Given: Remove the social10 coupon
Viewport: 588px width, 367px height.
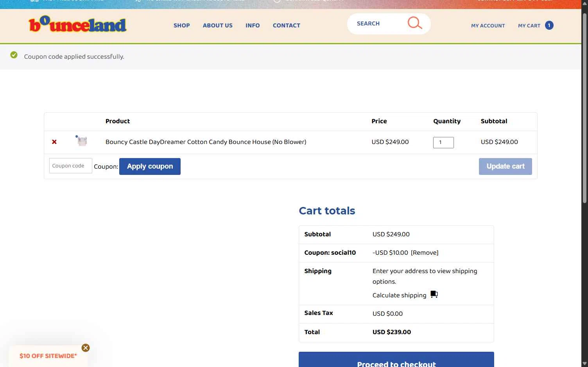Looking at the screenshot, I should coord(425,253).
